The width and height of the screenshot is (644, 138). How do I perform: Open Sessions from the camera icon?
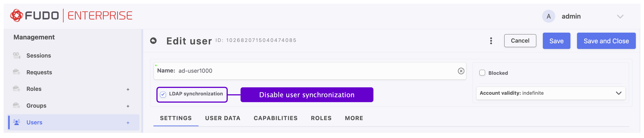17,55
